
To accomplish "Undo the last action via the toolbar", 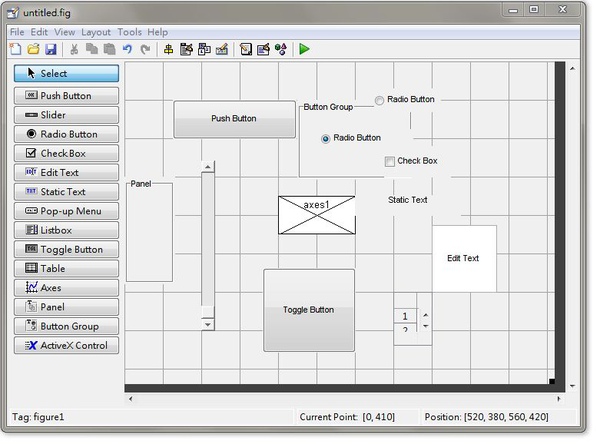I will point(127,49).
